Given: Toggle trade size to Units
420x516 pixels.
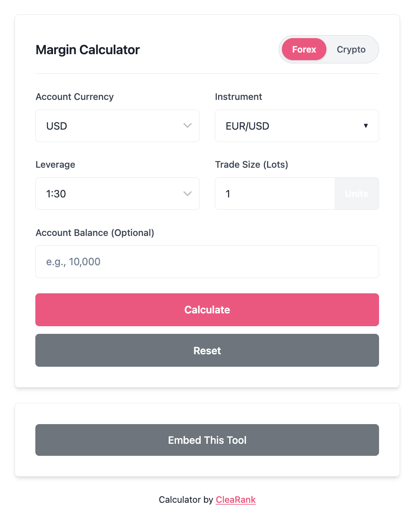Looking at the screenshot, I should point(357,194).
